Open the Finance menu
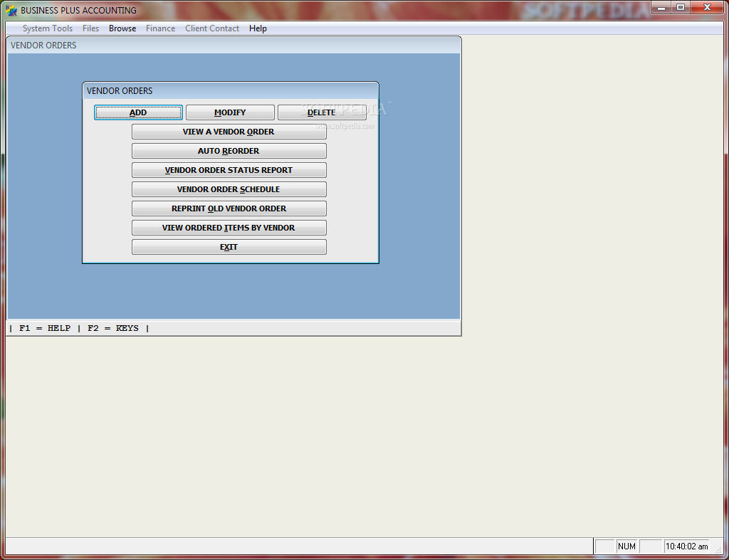The image size is (729, 560). tap(160, 28)
